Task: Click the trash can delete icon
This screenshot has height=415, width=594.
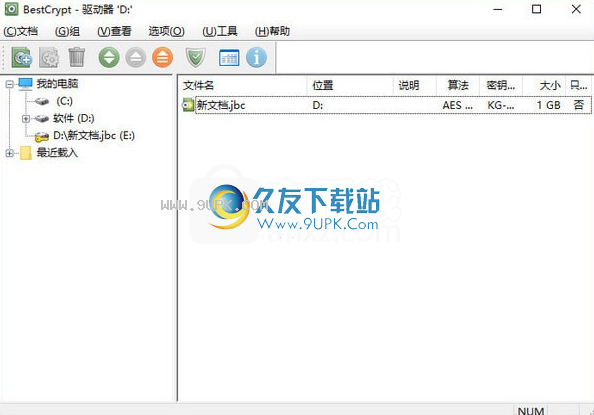Action: (77, 57)
